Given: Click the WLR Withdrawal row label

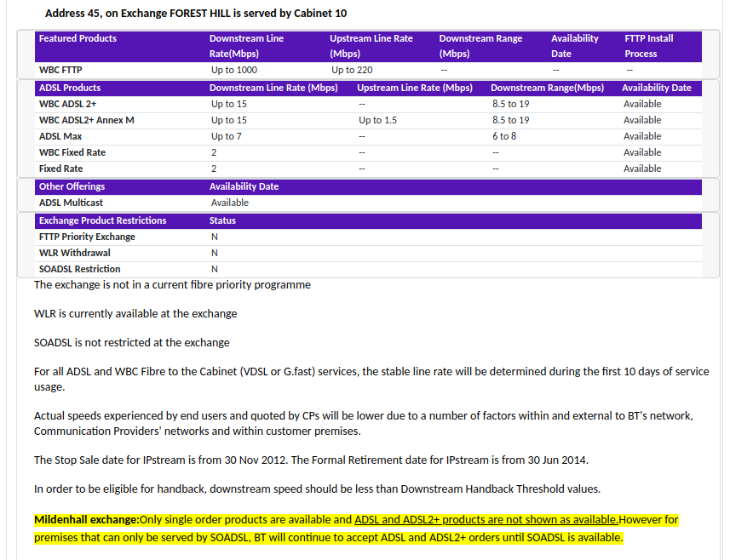Looking at the screenshot, I should pos(74,253).
